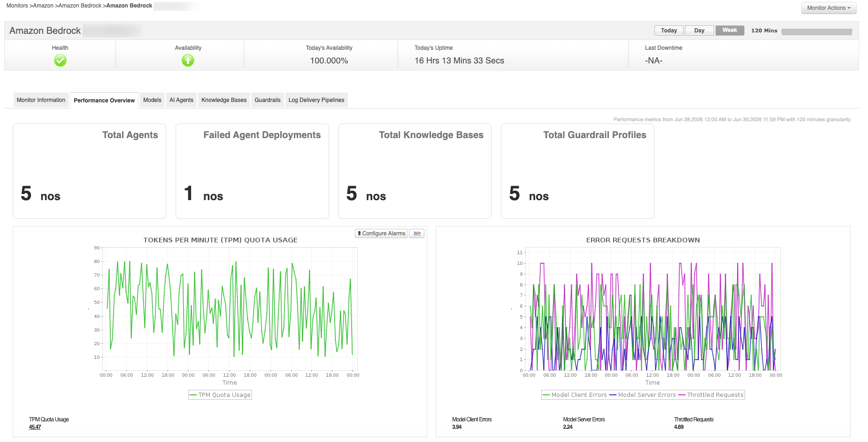Toggle the Model Server Errors legend entry

coord(642,395)
